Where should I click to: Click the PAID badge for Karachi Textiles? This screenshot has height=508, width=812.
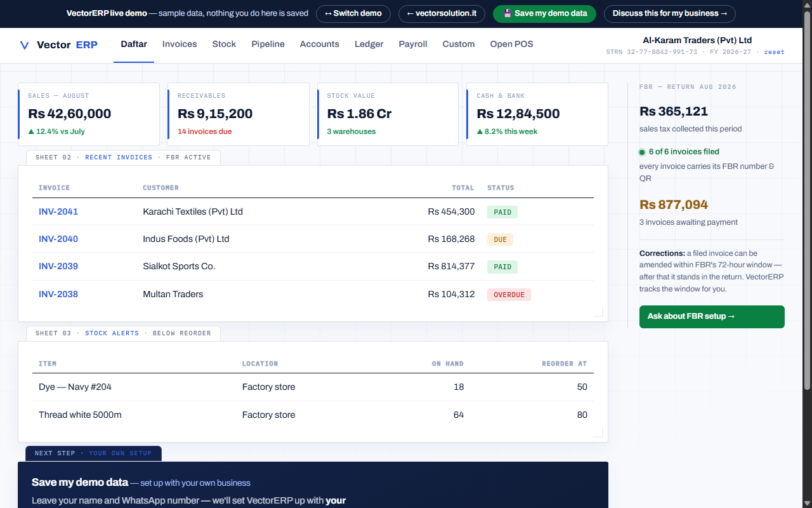click(x=502, y=212)
